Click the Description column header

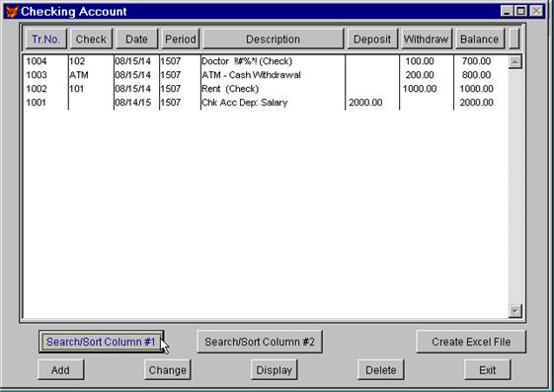pyautogui.click(x=274, y=39)
